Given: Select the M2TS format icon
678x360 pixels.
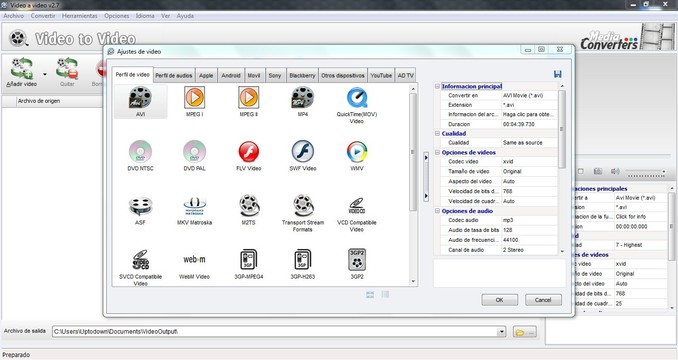Looking at the screenshot, I should pyautogui.click(x=249, y=205).
